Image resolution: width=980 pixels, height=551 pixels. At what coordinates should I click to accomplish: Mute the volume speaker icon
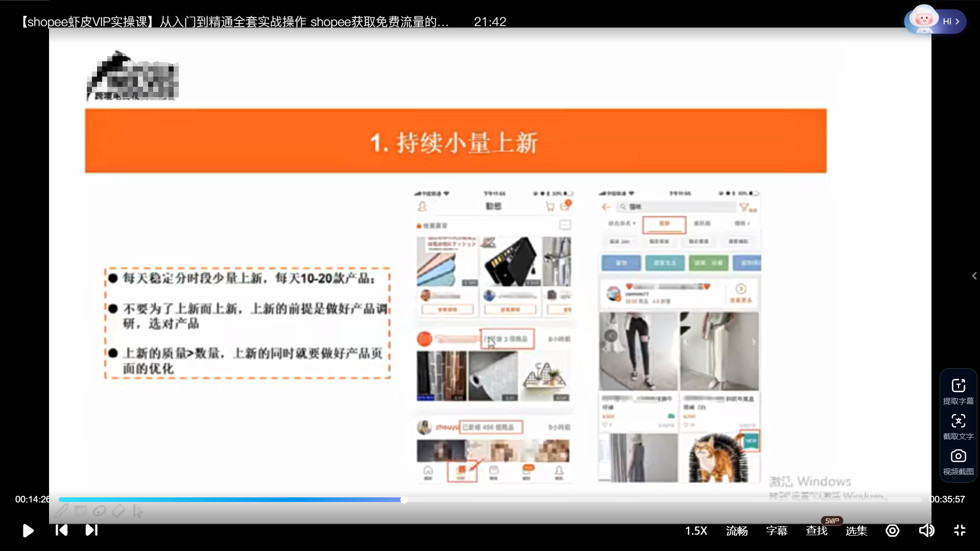click(926, 531)
